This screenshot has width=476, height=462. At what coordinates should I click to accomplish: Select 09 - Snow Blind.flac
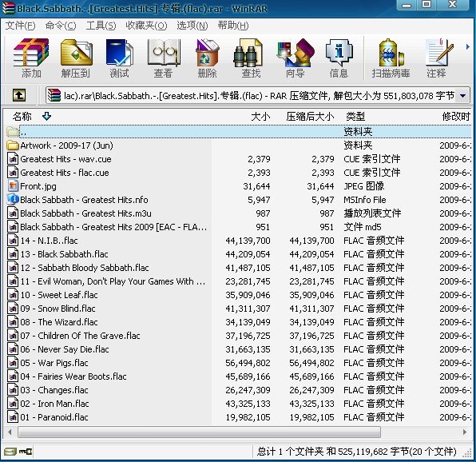(x=58, y=309)
